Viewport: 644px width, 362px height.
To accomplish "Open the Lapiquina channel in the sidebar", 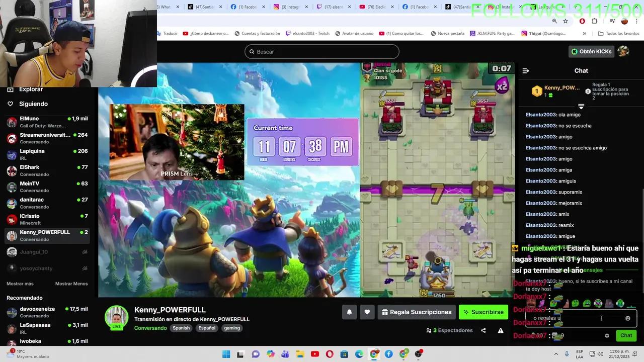I will pos(47,154).
